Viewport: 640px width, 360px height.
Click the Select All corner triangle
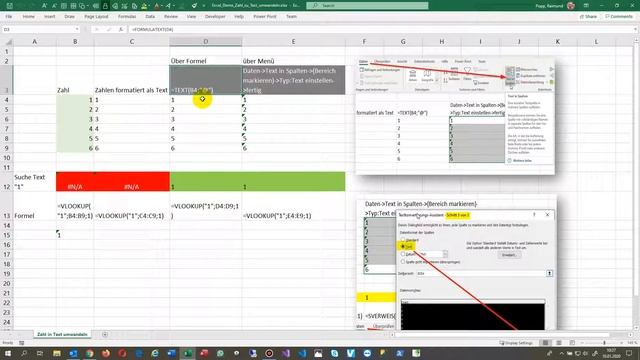click(8, 42)
